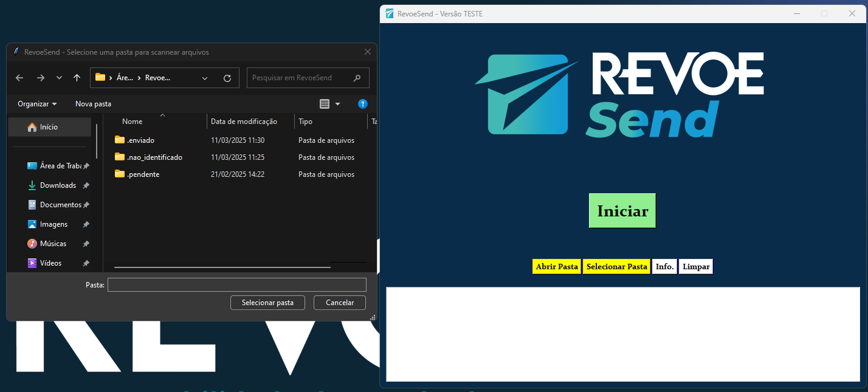Unpin Vídeos using its pin icon
Screen dimensions: 868x392
point(86,263)
